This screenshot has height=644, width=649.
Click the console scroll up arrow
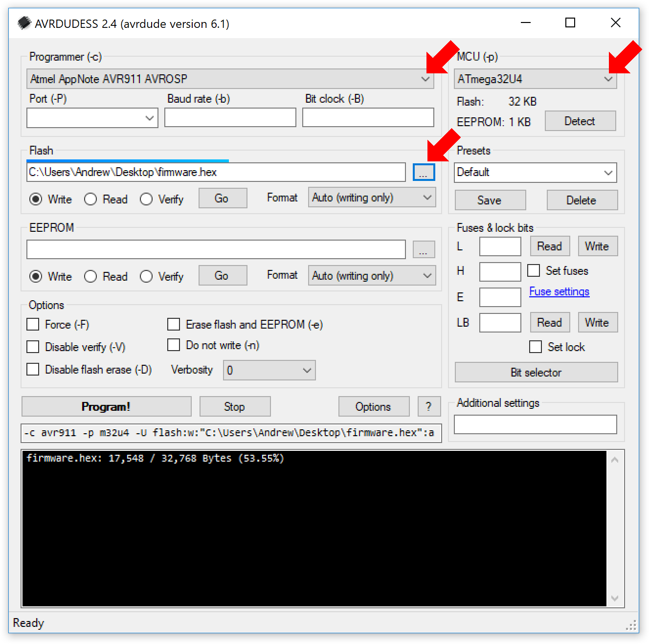tap(615, 460)
